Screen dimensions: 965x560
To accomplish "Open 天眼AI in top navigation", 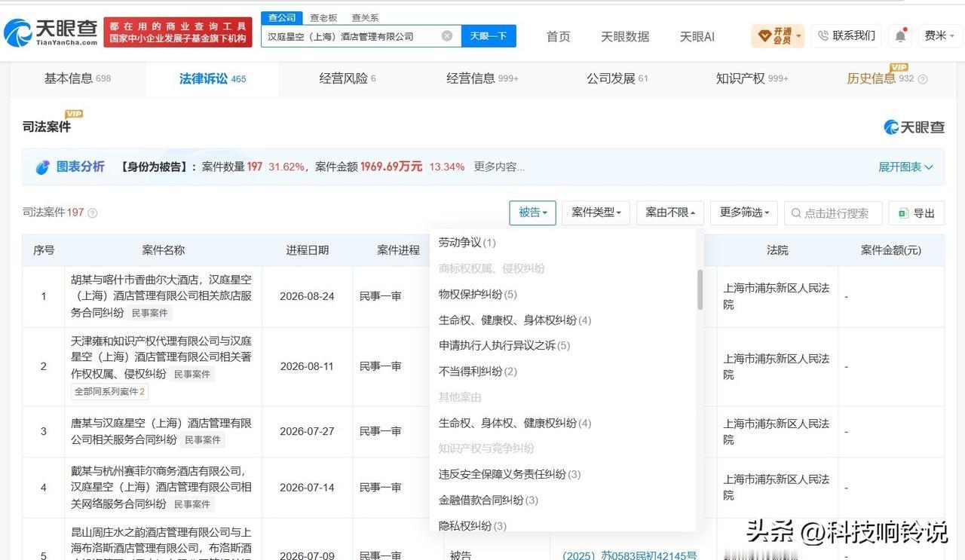I will (x=697, y=36).
